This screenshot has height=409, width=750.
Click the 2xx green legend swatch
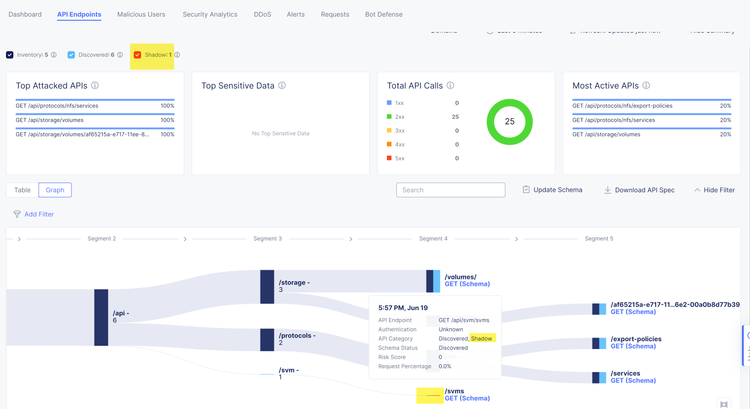[x=389, y=116]
